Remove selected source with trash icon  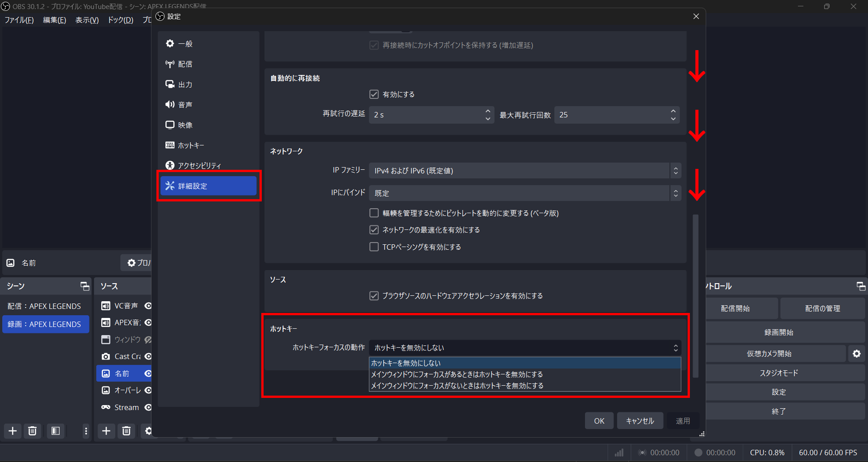coord(127,431)
